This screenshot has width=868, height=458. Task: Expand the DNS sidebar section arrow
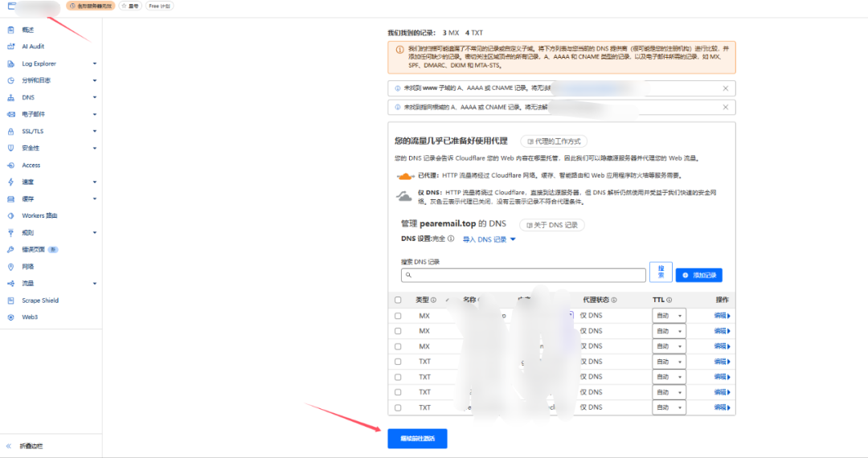click(95, 97)
